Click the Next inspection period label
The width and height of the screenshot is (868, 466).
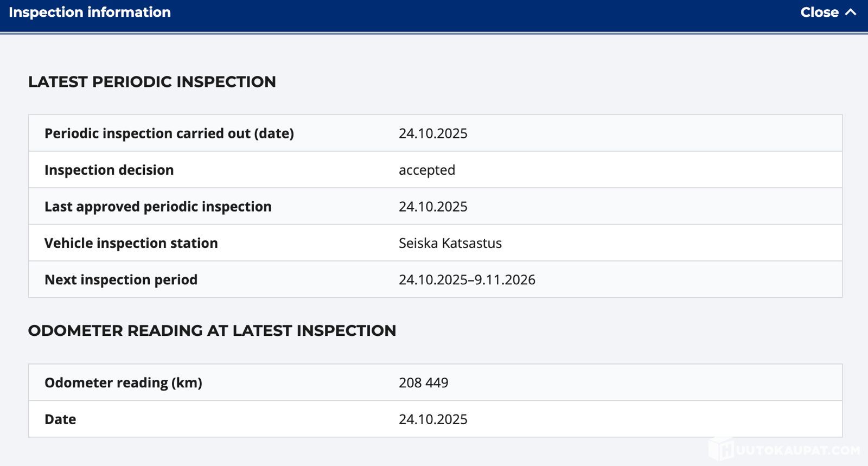click(x=121, y=280)
